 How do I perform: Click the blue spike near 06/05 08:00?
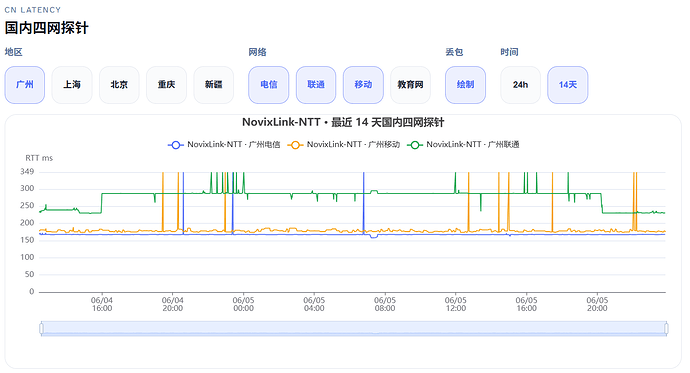click(x=363, y=202)
